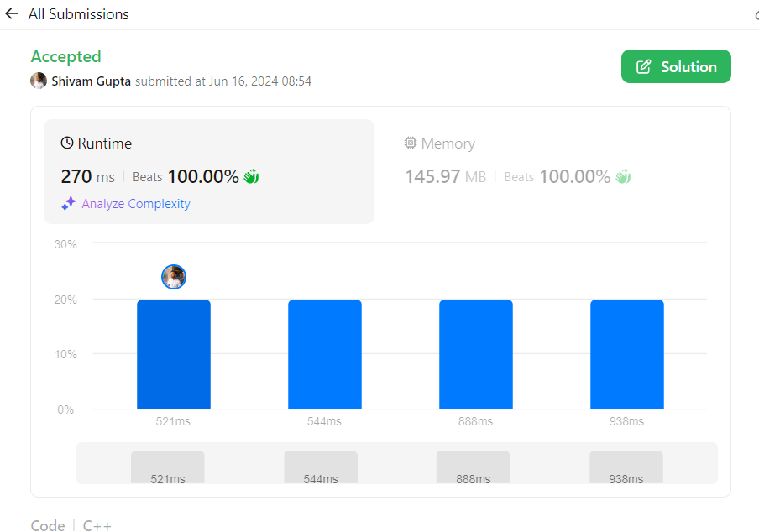Image resolution: width=759 pixels, height=532 pixels.
Task: Click clapping hands icon next to Memory percentage
Action: (622, 177)
